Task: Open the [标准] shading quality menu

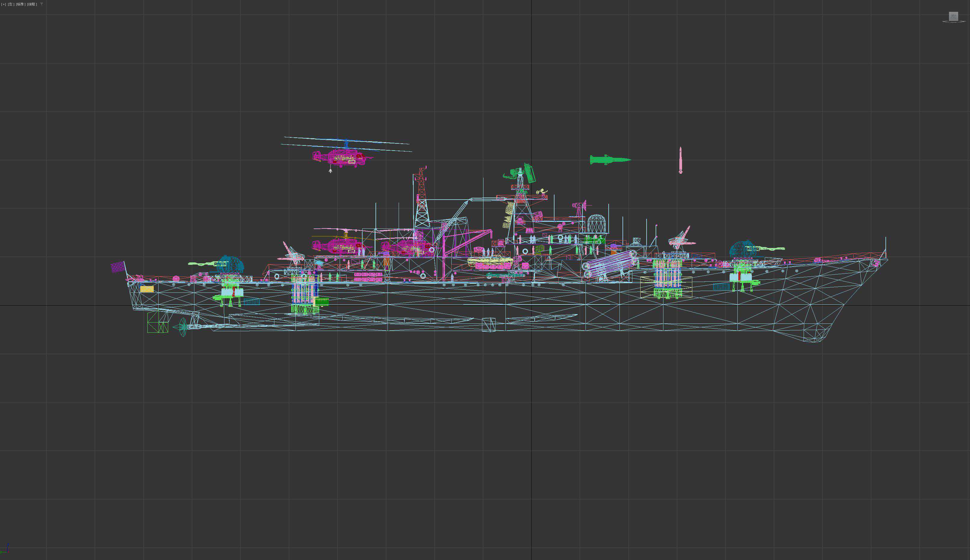Action: click(20, 4)
